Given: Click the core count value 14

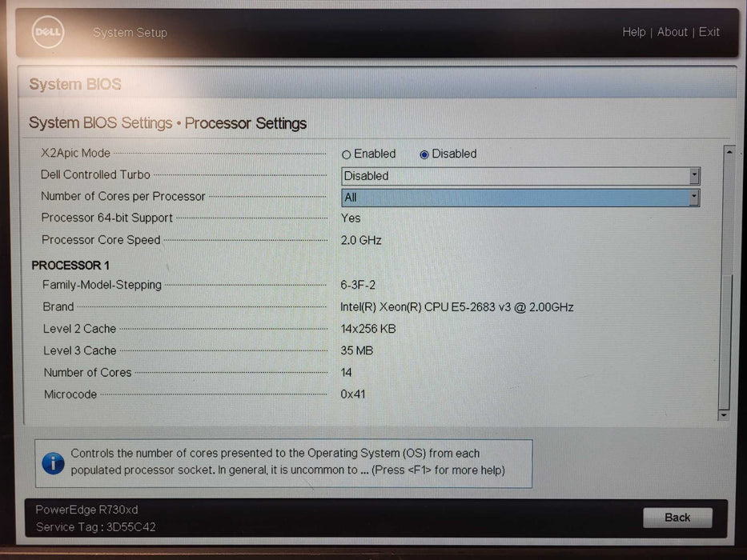Looking at the screenshot, I should tap(347, 372).
